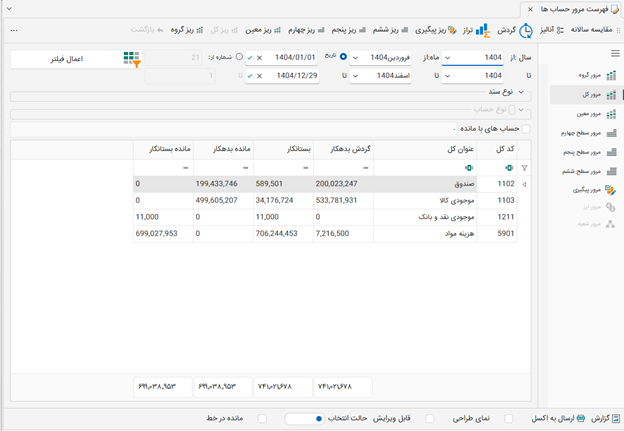Select row 5901 هزینه مواد
This screenshot has width=624, height=431.
point(325,234)
